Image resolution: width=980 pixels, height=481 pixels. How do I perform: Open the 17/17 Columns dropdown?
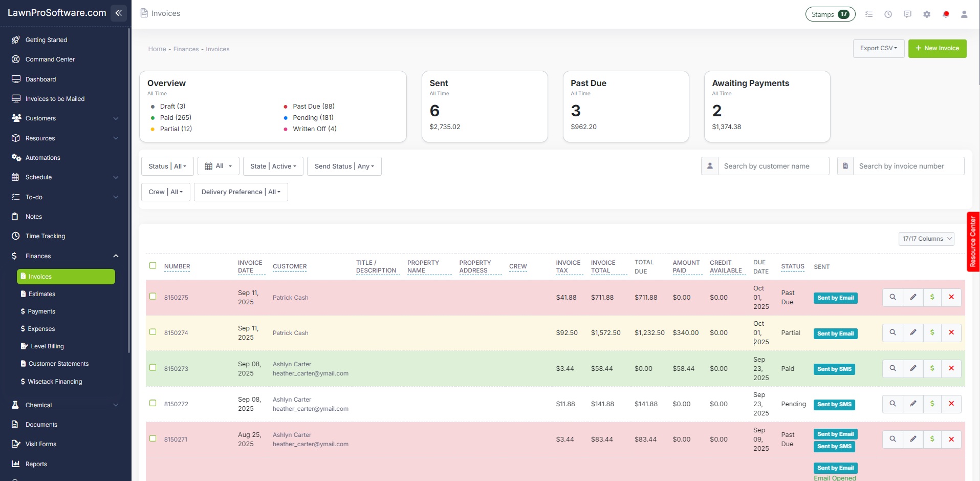926,239
